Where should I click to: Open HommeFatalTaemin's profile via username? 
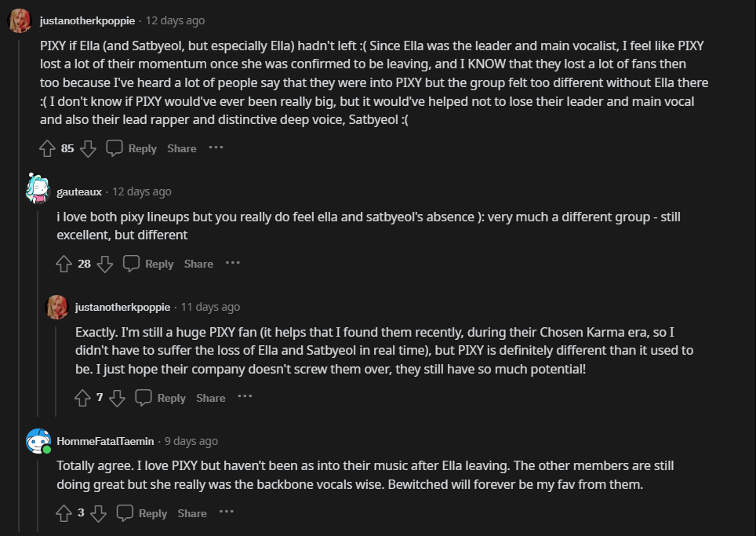[x=105, y=441]
